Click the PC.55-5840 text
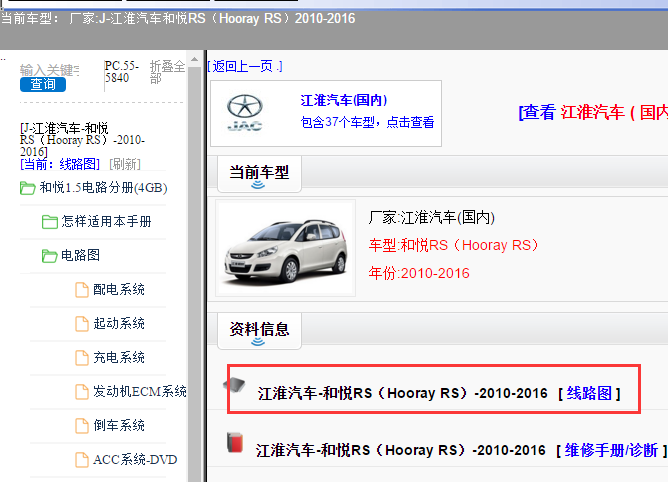The width and height of the screenshot is (668, 482). pos(122,72)
